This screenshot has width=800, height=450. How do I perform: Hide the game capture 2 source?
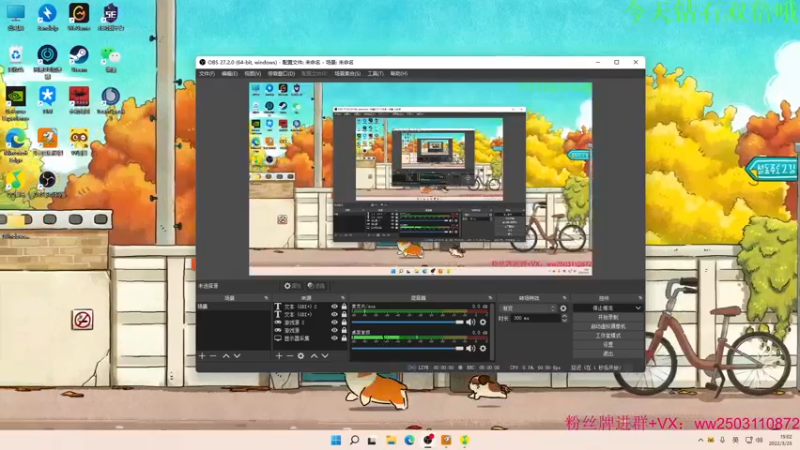tap(334, 322)
